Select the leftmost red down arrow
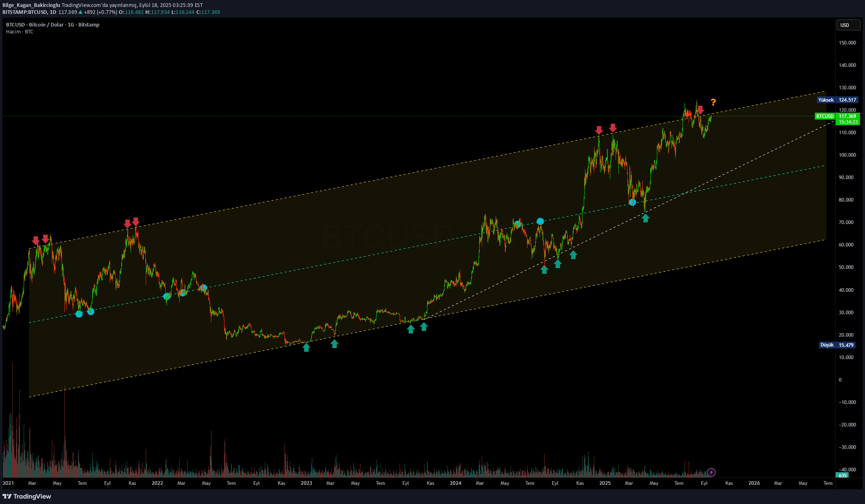Screen dimensions: 865x504 coord(36,240)
